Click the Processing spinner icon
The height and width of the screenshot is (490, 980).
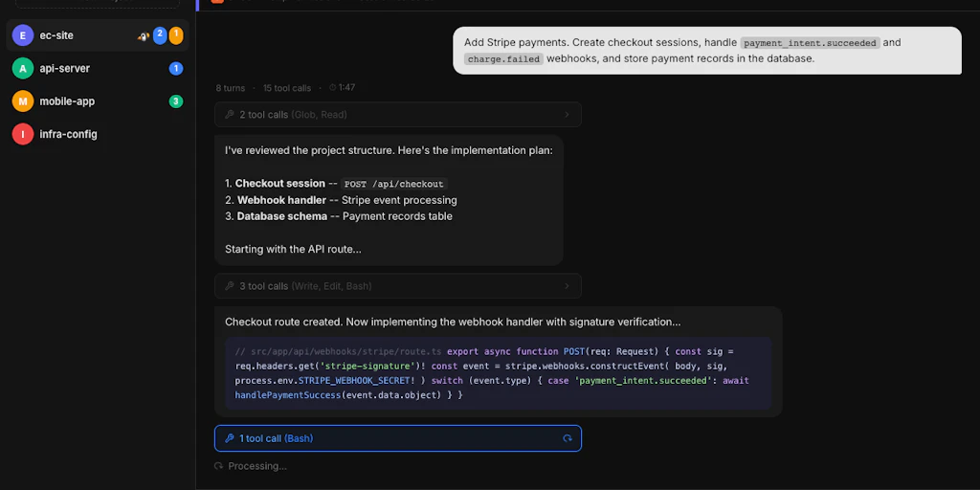(x=219, y=466)
